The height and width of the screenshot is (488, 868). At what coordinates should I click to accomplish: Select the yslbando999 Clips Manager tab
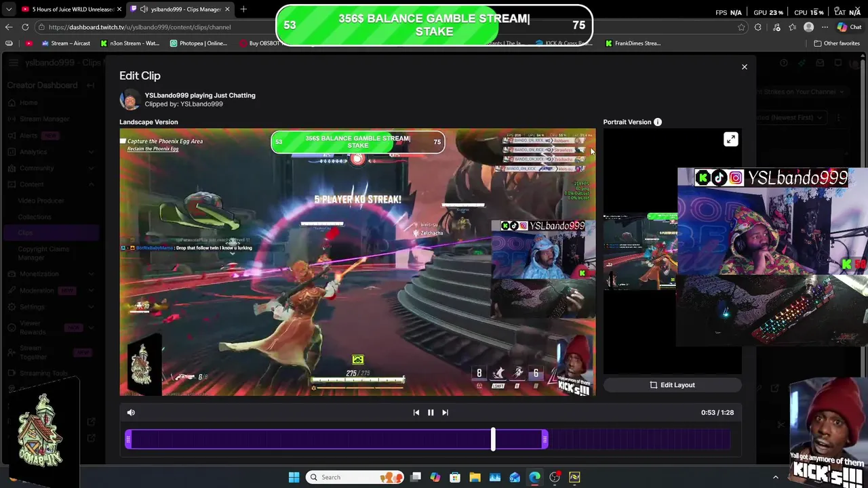pyautogui.click(x=180, y=9)
